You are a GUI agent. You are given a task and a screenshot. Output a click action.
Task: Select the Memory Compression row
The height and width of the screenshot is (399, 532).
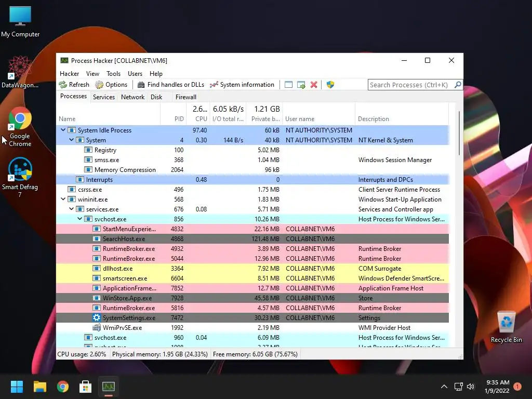(253, 170)
